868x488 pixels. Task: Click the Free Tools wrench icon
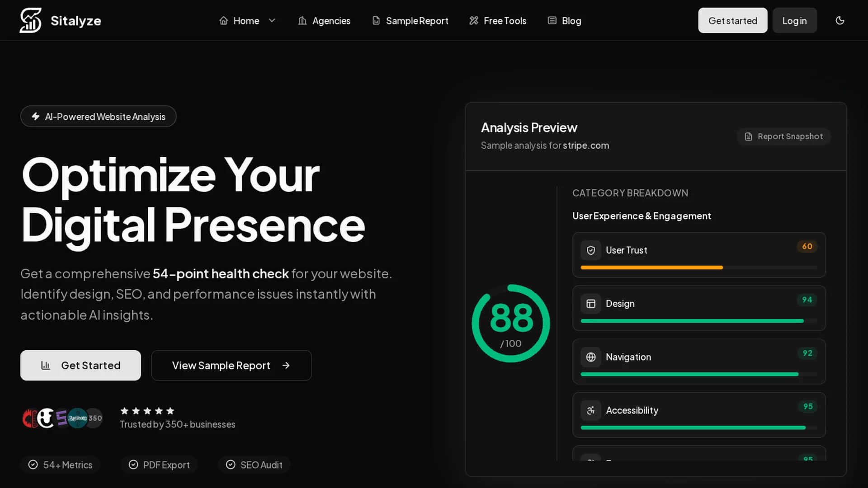474,20
